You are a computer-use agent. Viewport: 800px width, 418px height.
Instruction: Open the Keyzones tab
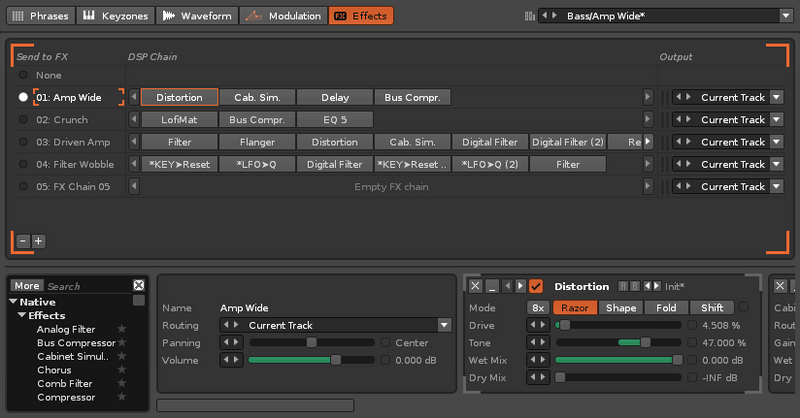[114, 16]
